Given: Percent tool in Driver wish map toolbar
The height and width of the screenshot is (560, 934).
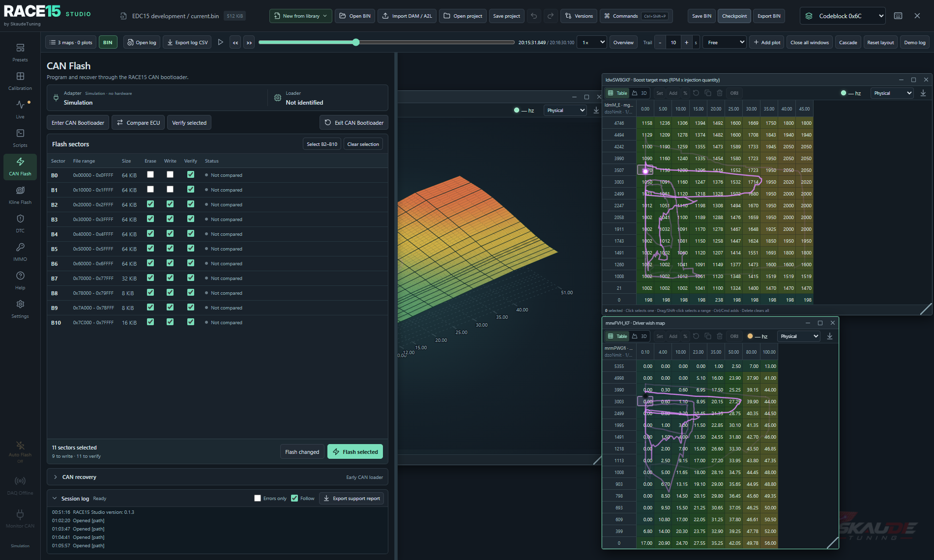Looking at the screenshot, I should (685, 336).
